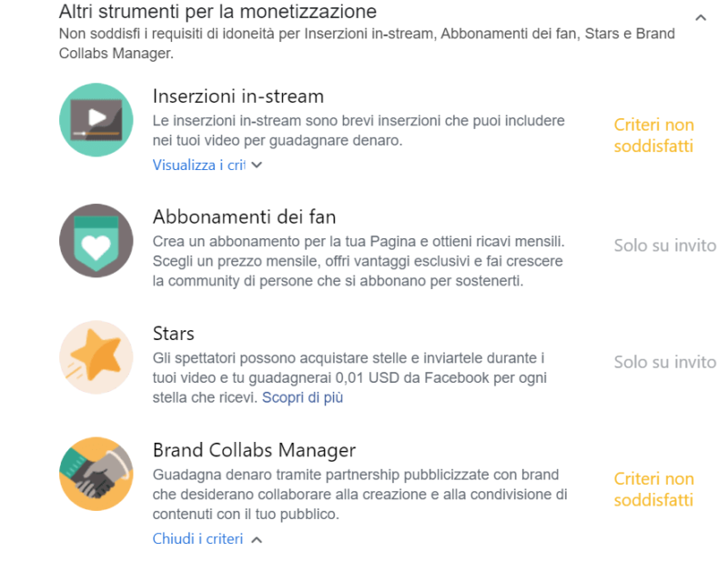Click the Altri strumenti per la monetizzazione header
Viewport: 728px width, 561px height.
point(217,13)
